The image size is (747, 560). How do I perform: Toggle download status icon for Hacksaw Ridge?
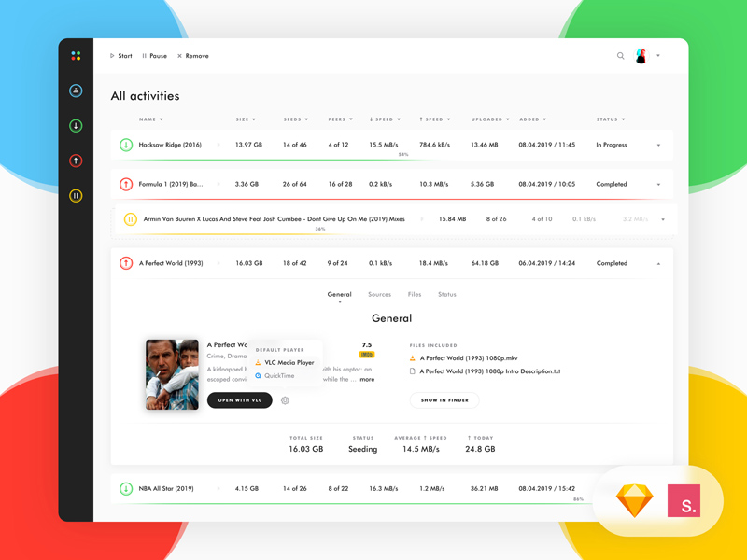pyautogui.click(x=126, y=145)
